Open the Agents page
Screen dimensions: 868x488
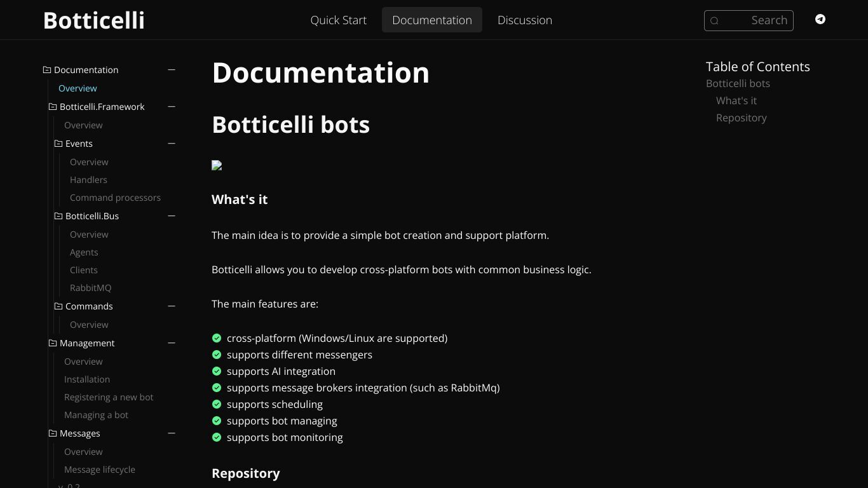[84, 252]
